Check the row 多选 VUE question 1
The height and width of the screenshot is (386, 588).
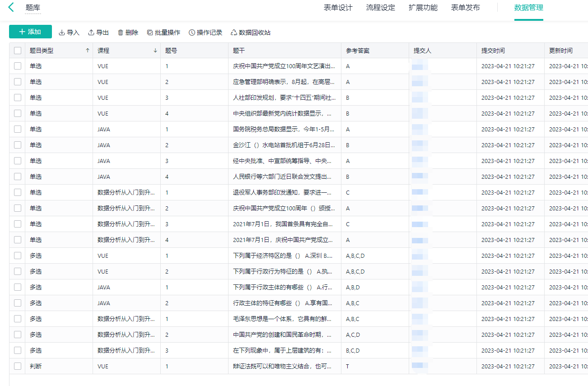point(18,256)
